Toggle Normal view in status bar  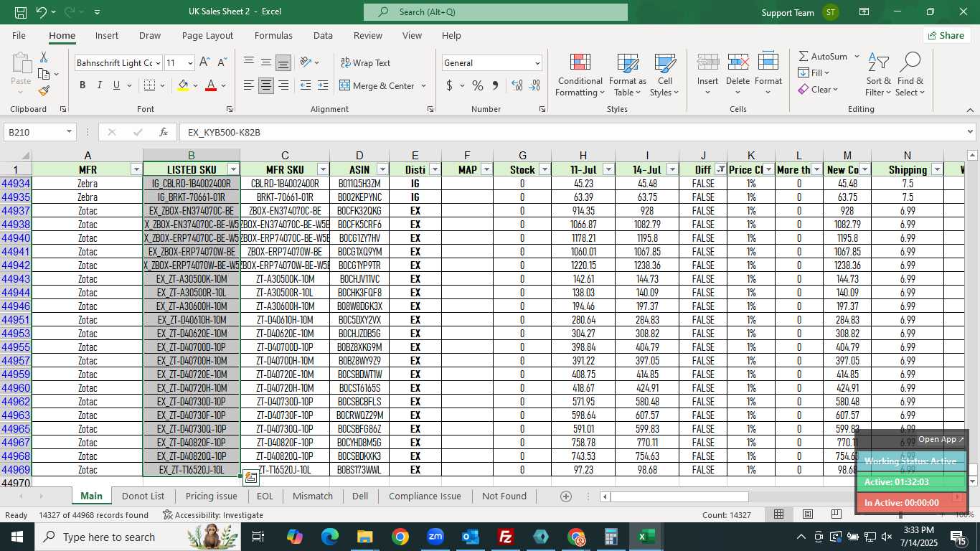coord(778,514)
